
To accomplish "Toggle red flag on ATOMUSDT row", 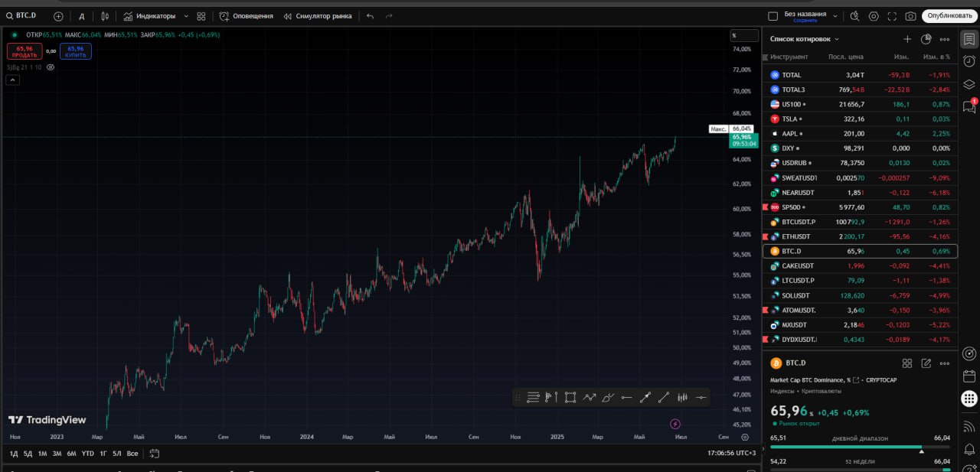I will [764, 310].
